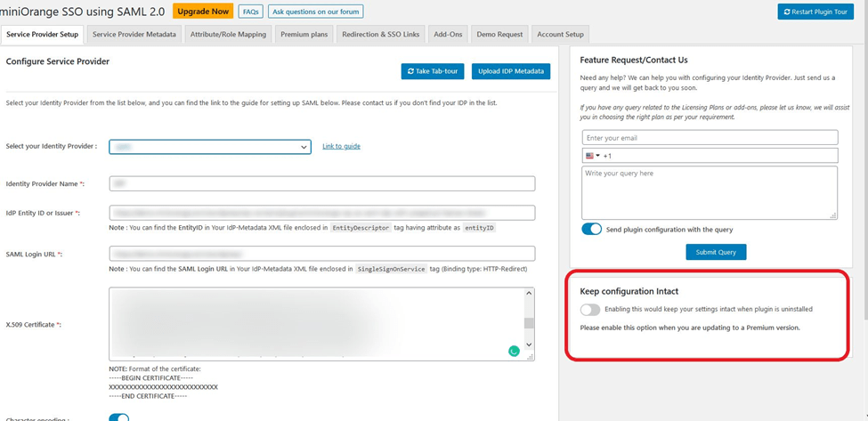Open the Link to guide hyperlink
Screen dimensions: 868x421
[341, 147]
